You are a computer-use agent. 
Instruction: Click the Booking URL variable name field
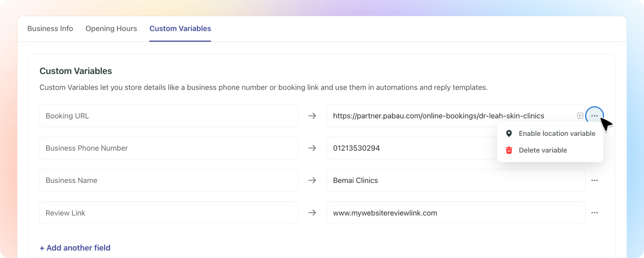pos(169,116)
